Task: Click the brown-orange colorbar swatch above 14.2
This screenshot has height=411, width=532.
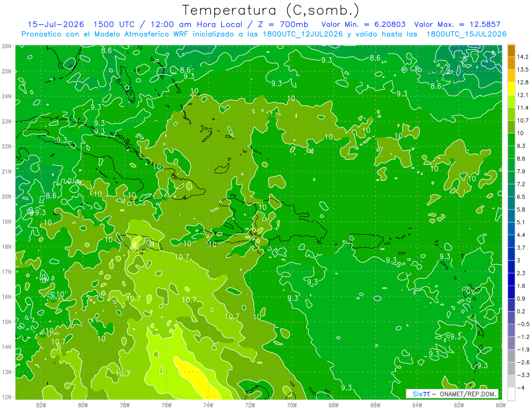Action: pyautogui.click(x=511, y=51)
